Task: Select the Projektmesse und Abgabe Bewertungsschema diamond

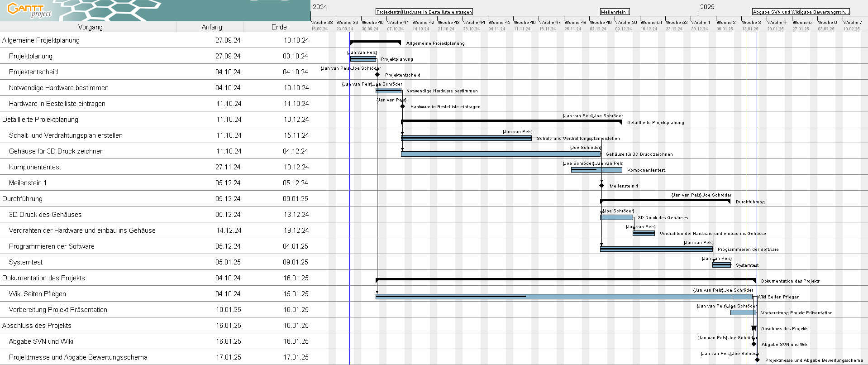Action: (757, 360)
